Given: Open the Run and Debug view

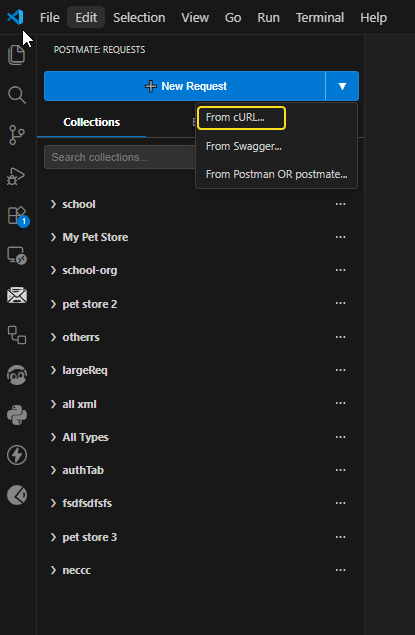Looking at the screenshot, I should click(17, 175).
